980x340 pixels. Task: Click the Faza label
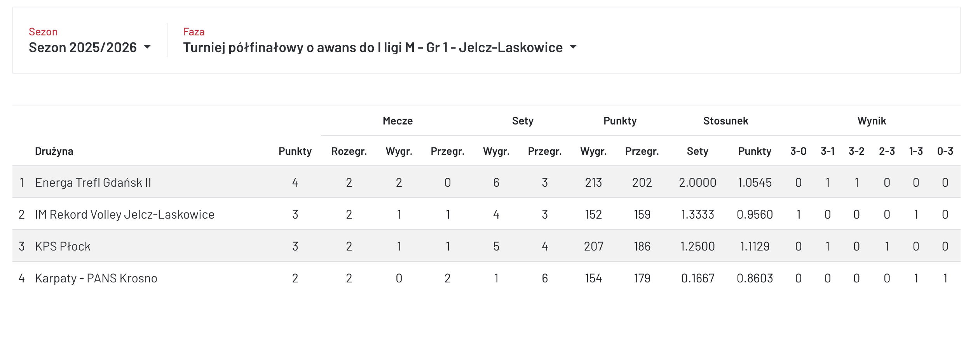click(194, 32)
